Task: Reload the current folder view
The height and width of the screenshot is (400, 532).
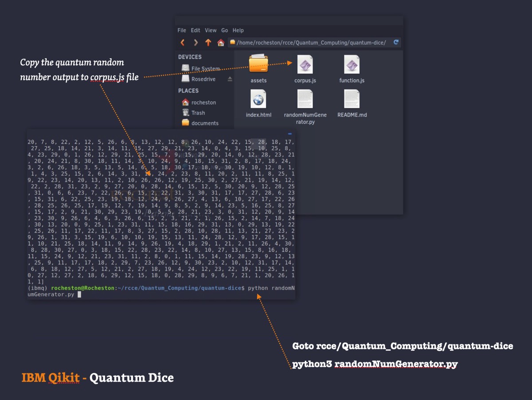Action: pyautogui.click(x=396, y=43)
